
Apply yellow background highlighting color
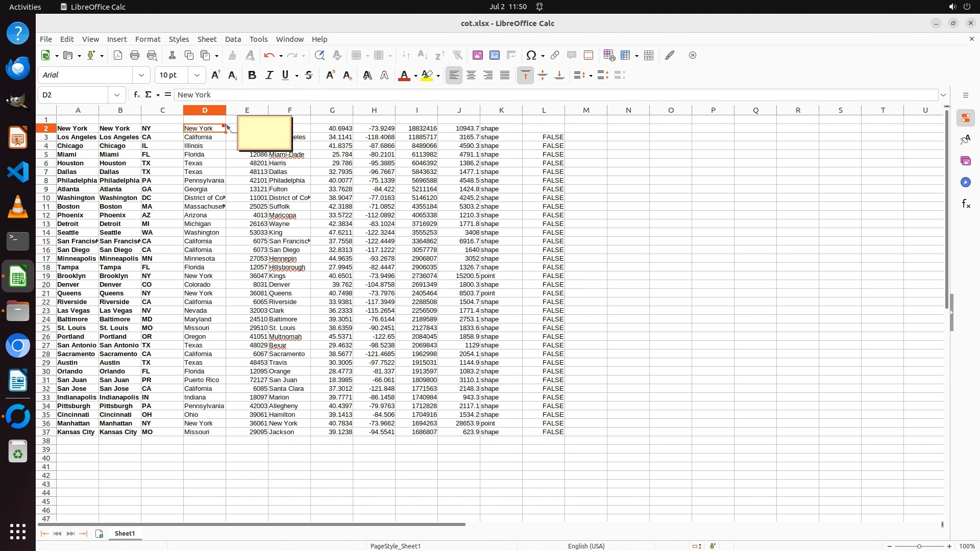point(427,76)
